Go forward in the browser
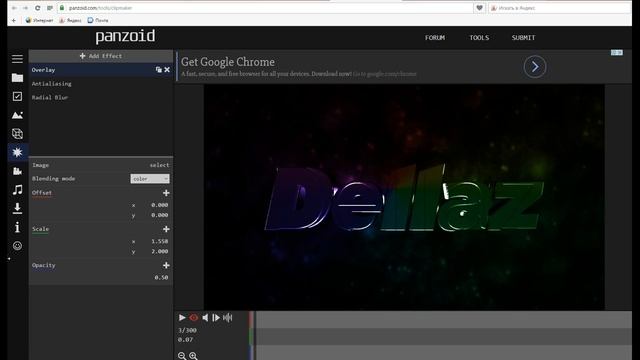 25,8
